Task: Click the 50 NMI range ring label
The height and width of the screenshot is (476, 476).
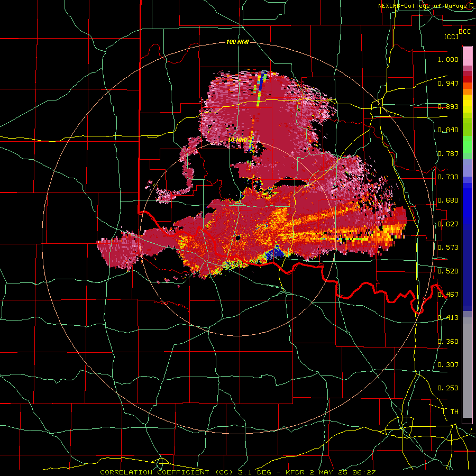Action: (x=237, y=140)
